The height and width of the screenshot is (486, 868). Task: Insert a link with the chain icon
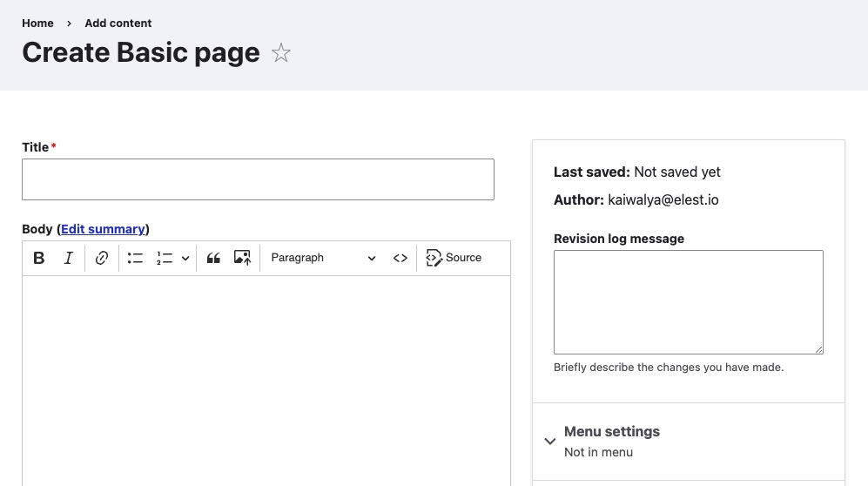click(101, 258)
